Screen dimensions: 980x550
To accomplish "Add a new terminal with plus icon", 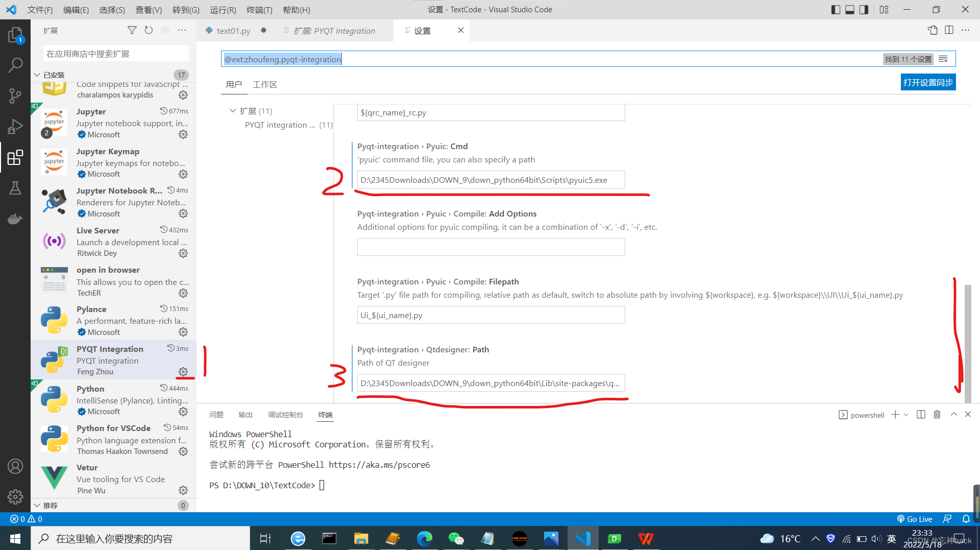I will pos(895,415).
